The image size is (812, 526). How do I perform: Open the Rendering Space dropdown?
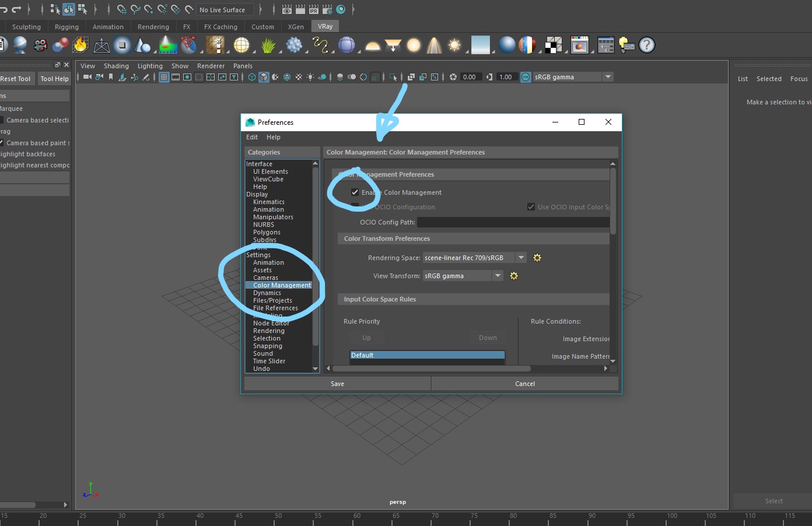pos(521,258)
